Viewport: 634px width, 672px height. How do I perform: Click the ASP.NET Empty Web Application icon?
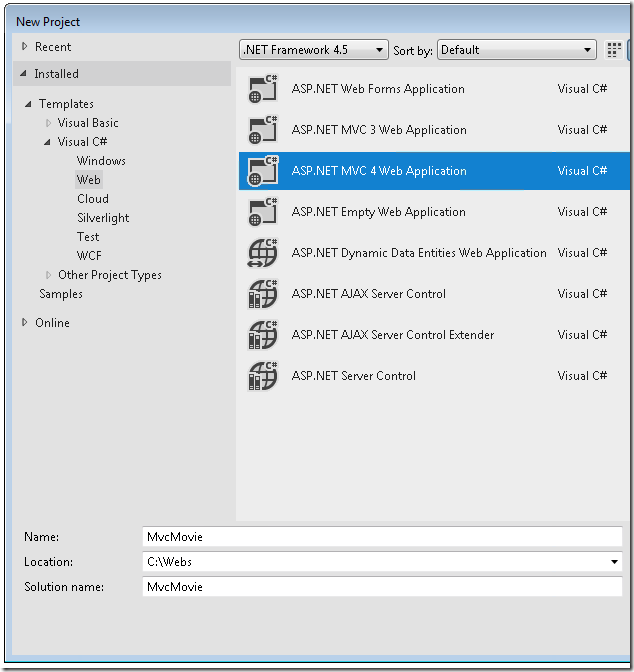point(262,212)
